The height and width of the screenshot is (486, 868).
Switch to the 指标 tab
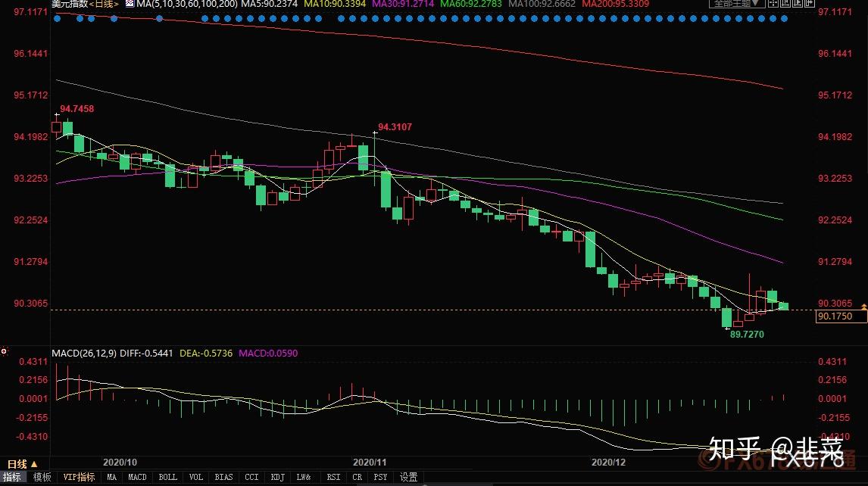tap(13, 478)
